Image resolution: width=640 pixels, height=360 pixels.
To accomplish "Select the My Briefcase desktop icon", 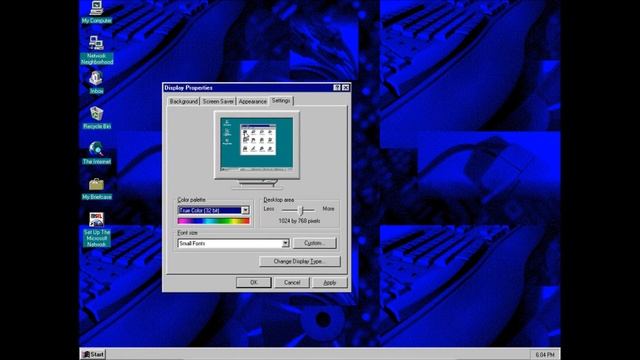I will click(96, 189).
